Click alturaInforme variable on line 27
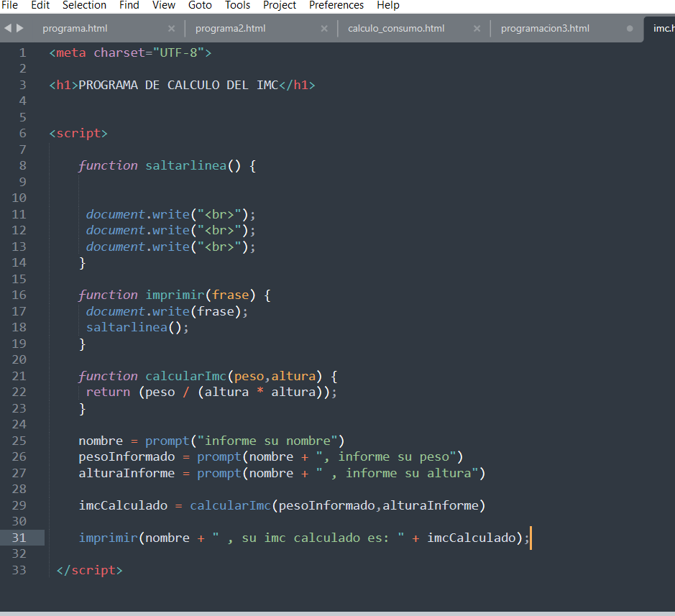675x616 pixels. [127, 473]
